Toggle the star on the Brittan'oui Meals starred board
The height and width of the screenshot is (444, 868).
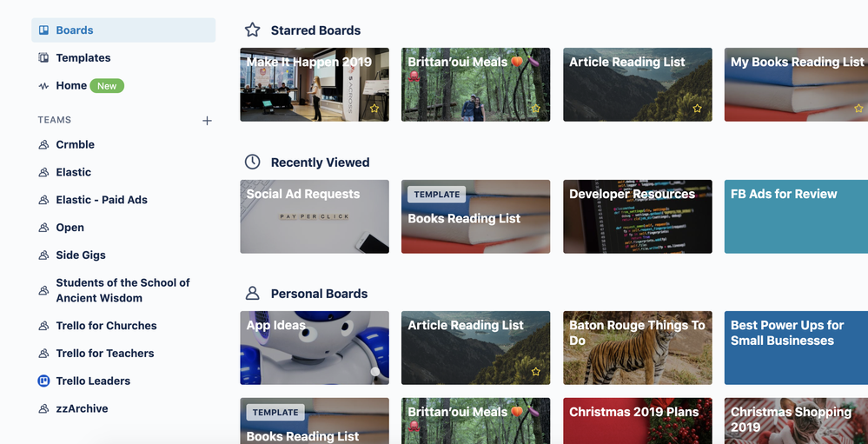536,109
